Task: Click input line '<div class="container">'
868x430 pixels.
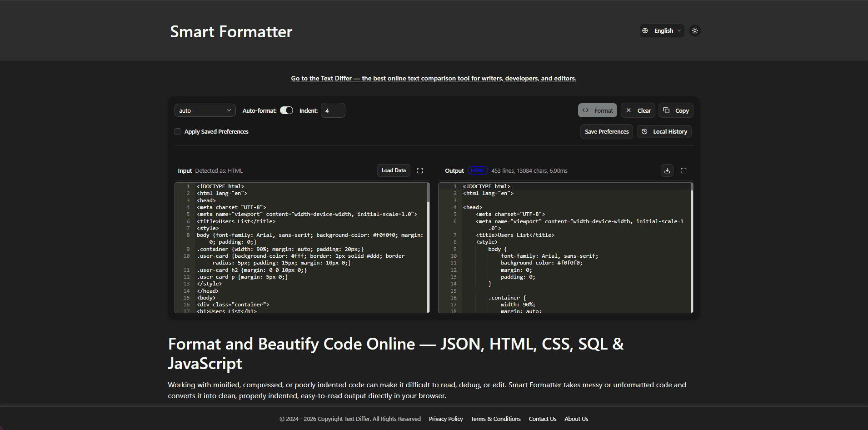Action: point(233,305)
